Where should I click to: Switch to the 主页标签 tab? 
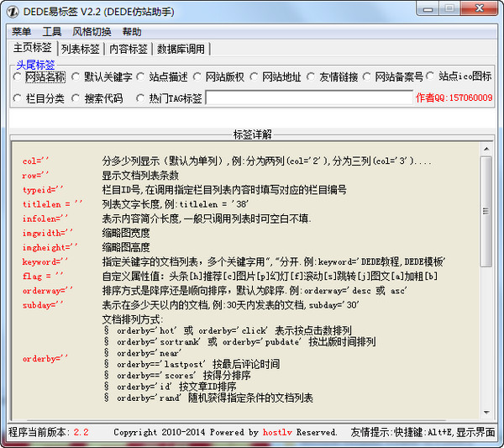(x=33, y=48)
